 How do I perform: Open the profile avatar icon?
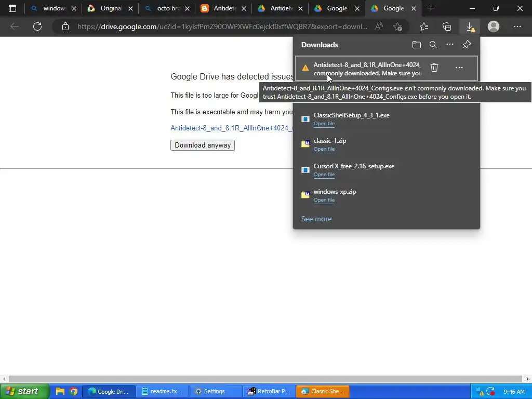tap(494, 26)
